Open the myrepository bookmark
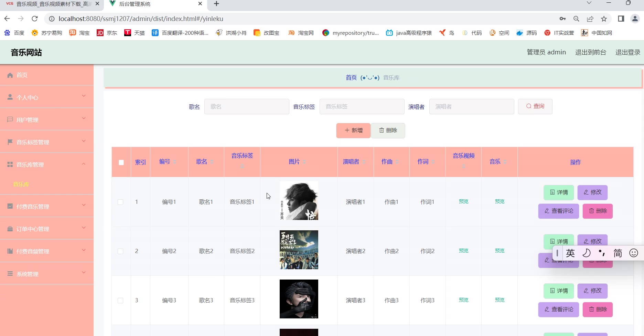Screen dimensions: 644x336 click(x=351, y=33)
